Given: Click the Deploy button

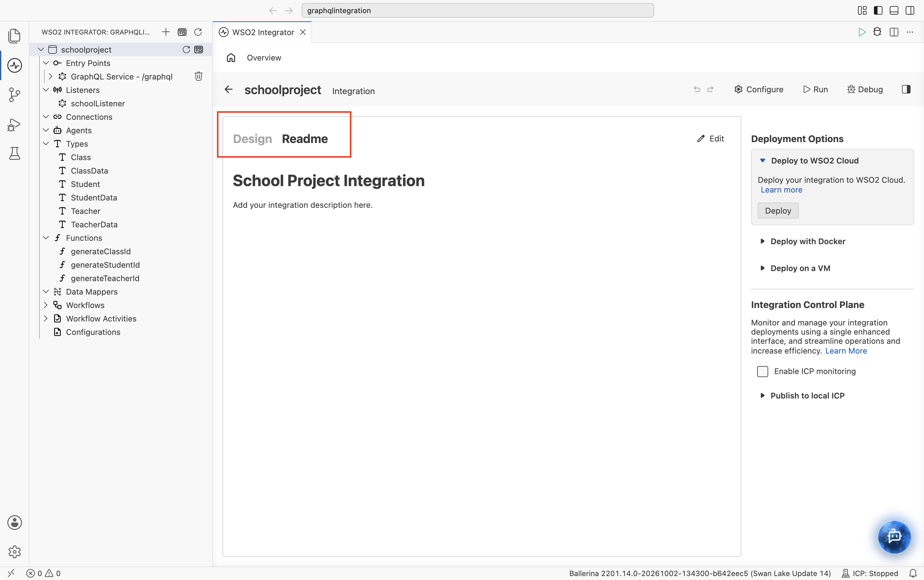Looking at the screenshot, I should [x=778, y=211].
